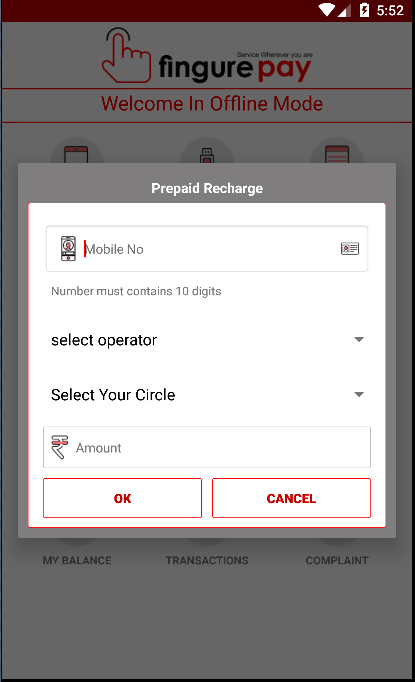Screen dimensions: 415x682
Task: Focus the Mobile No input field
Action: coord(207,249)
